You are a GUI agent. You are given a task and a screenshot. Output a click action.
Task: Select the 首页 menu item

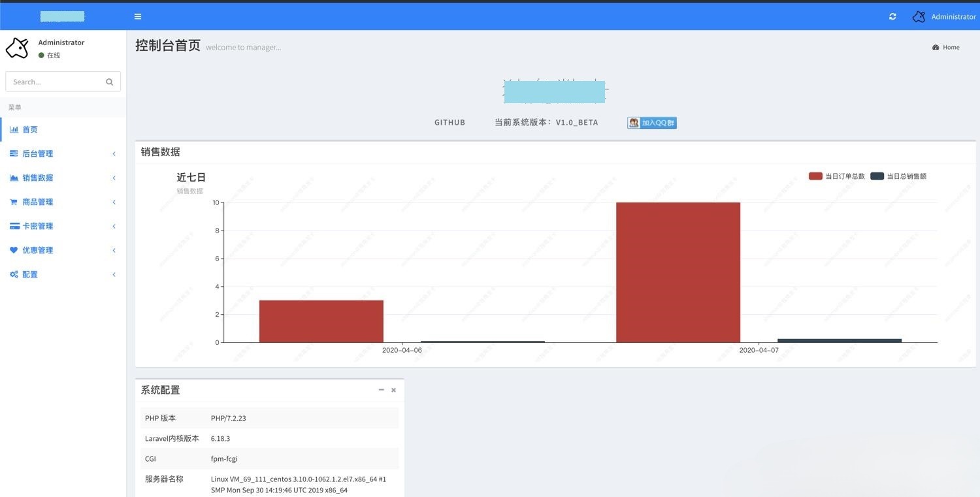point(31,129)
